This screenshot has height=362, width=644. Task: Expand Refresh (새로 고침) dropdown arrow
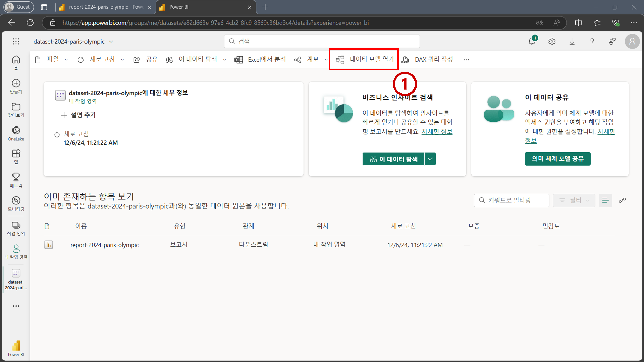[122, 60]
